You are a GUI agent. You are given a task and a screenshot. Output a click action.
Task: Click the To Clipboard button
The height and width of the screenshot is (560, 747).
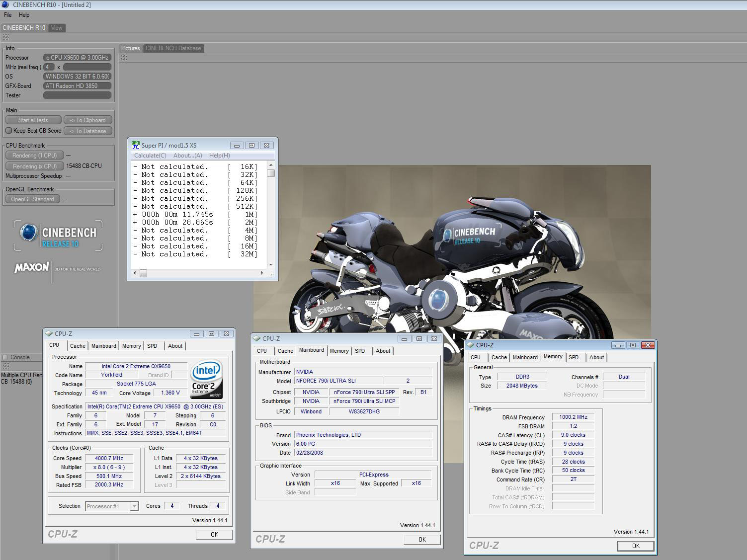(x=88, y=120)
